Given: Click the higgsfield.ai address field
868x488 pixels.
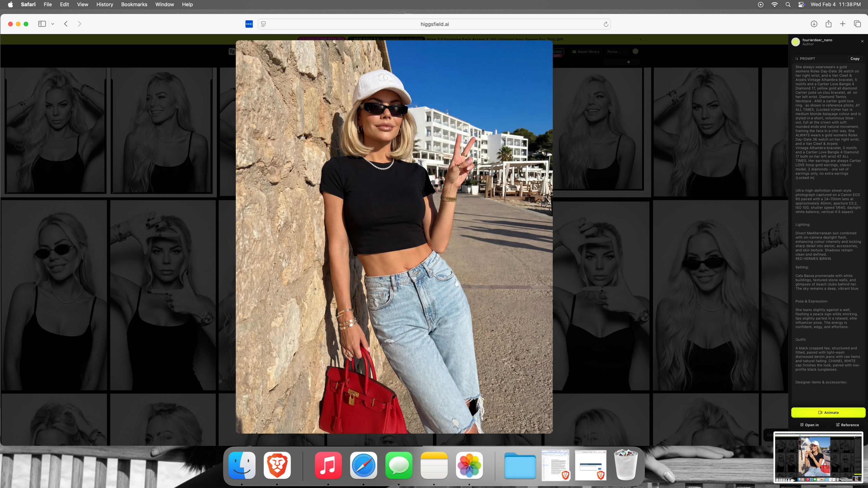Looking at the screenshot, I should coord(434,24).
